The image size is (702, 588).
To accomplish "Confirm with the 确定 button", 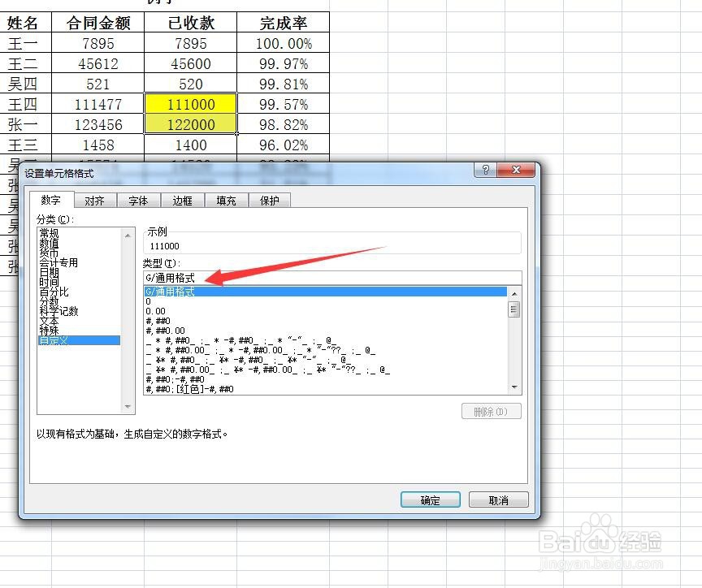I will (431, 499).
